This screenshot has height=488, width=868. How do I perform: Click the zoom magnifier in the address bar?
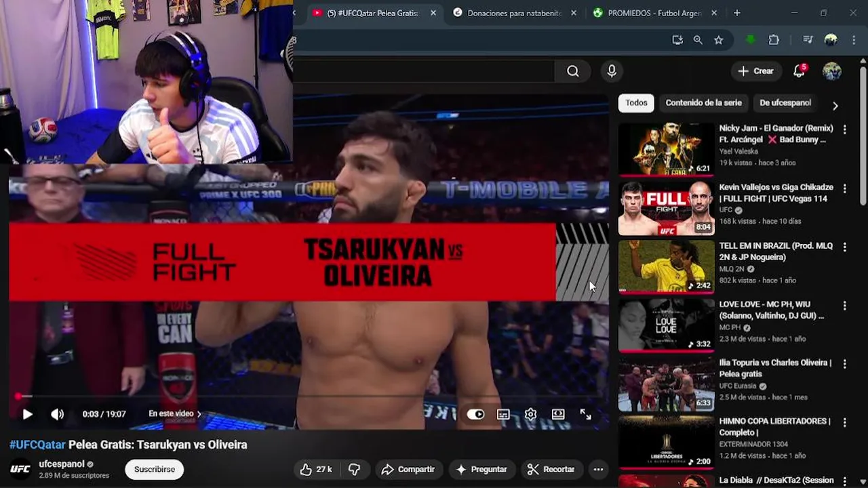click(x=698, y=40)
